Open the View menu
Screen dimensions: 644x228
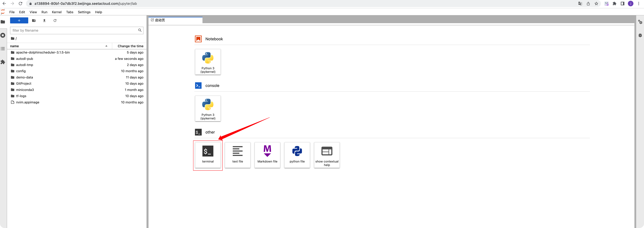[x=33, y=12]
